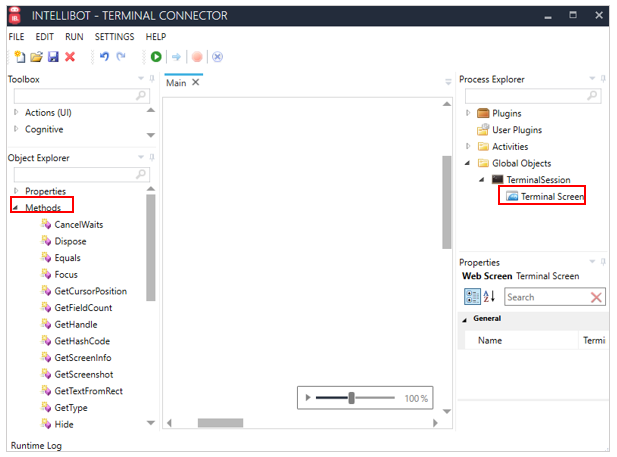Screen dimensions: 617x457
Task: Pin the Object Explorer panel
Action: pos(152,158)
